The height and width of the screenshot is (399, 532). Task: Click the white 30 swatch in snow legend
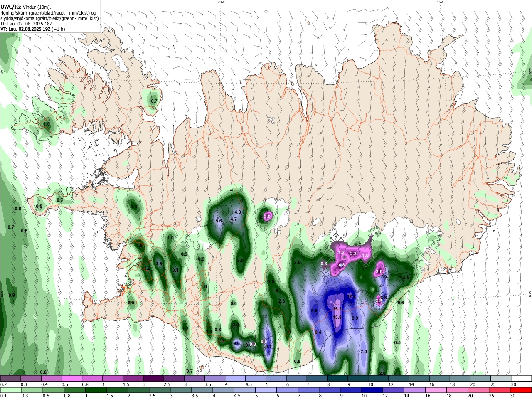(x=521, y=378)
